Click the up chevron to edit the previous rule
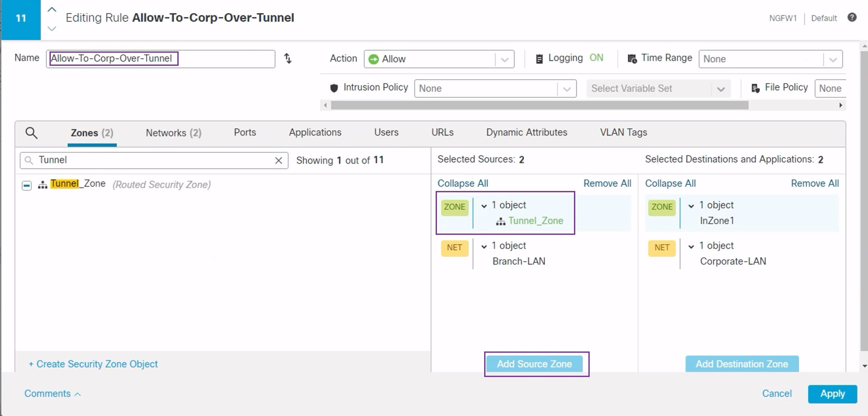Viewport: 868px width, 416px height. (51, 9)
